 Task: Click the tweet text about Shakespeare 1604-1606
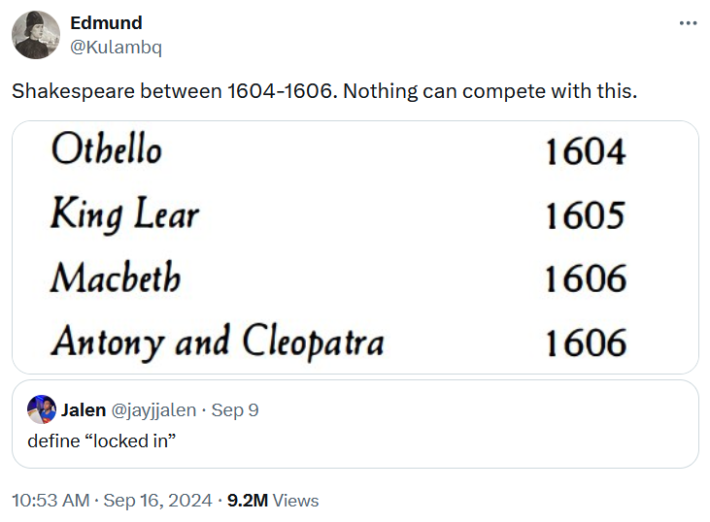323,91
